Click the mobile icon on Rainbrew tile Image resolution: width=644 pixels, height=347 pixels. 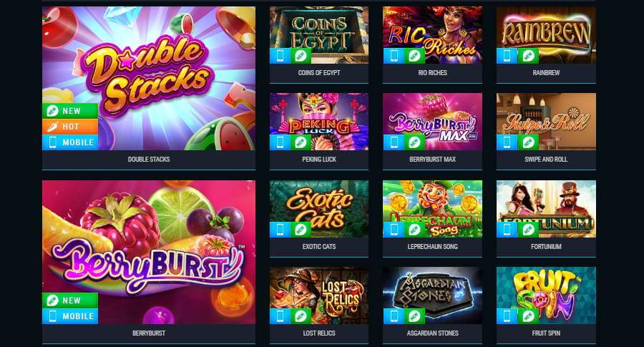coord(507,56)
